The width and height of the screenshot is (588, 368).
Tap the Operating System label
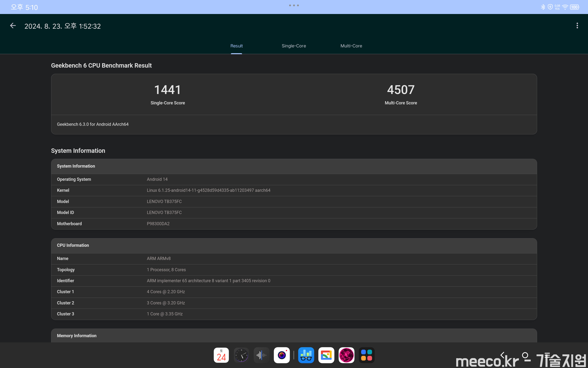[74, 179]
